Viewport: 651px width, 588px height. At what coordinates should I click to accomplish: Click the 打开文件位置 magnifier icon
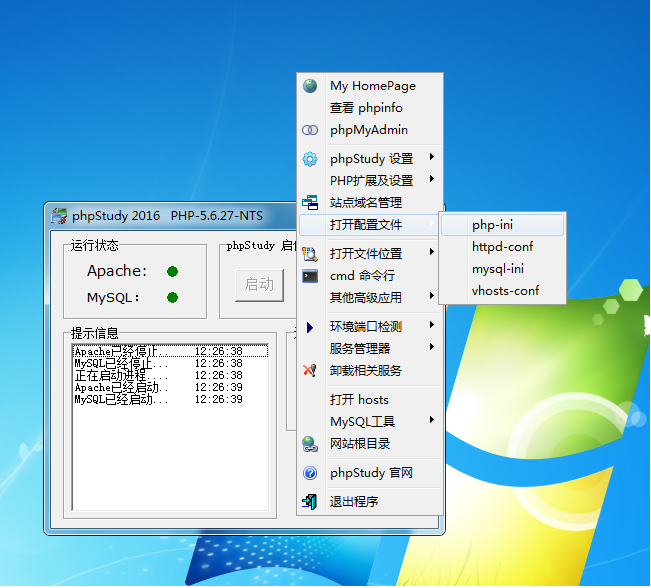[310, 254]
